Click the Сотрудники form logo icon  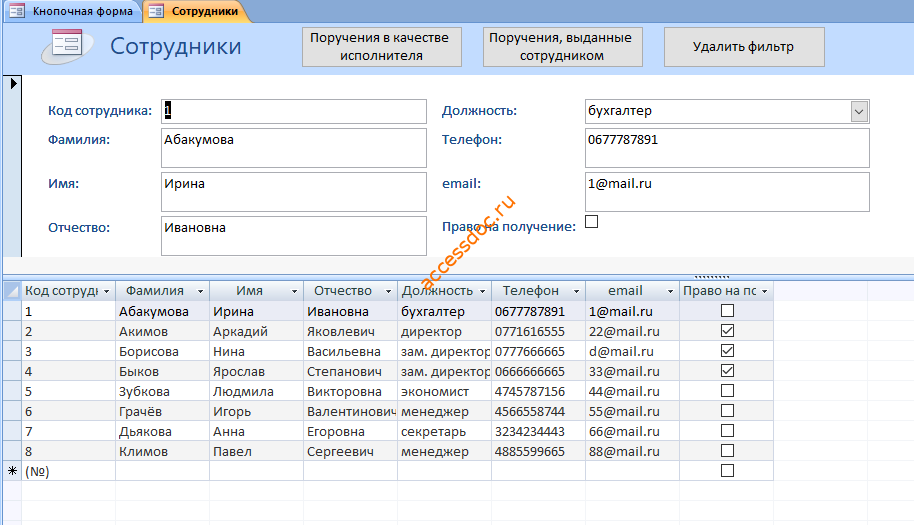click(67, 45)
